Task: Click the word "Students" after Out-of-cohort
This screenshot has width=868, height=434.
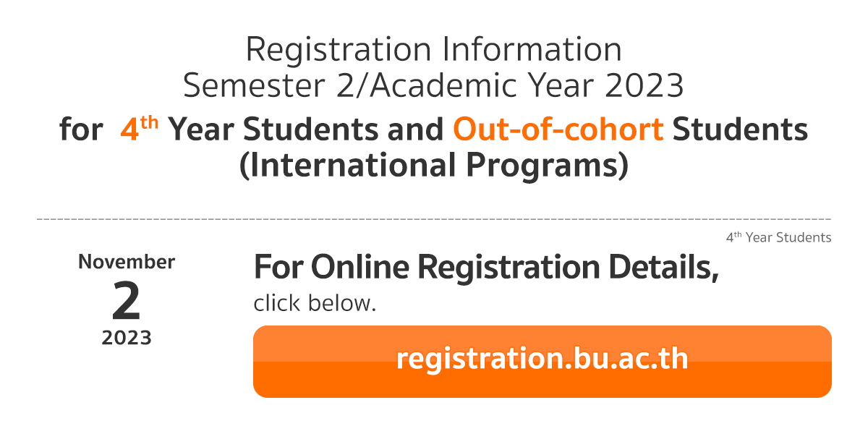Action: click(740, 129)
